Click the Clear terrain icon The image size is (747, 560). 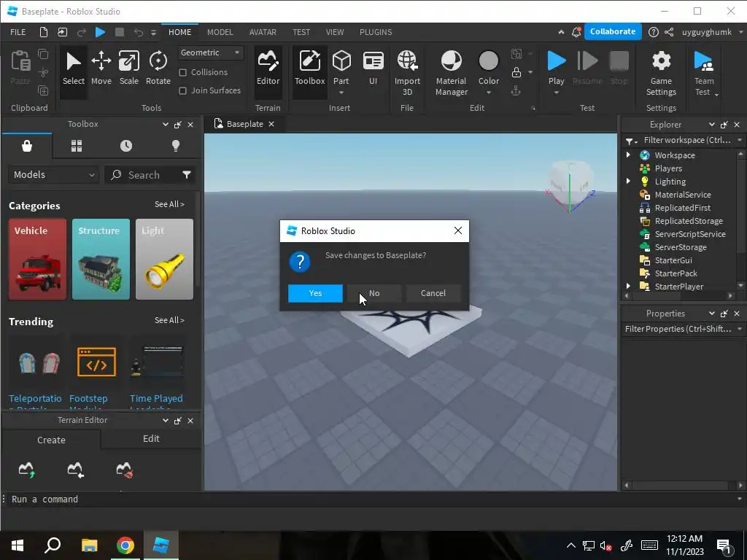coord(124,470)
